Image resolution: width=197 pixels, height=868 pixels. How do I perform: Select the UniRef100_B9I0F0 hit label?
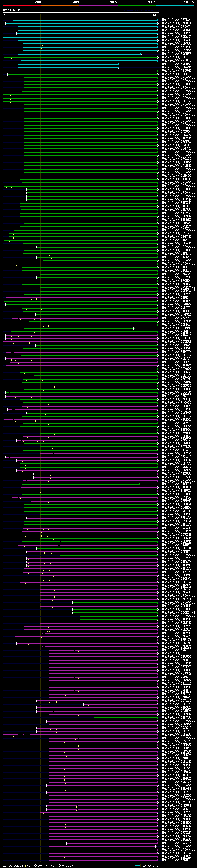coord(177,26)
